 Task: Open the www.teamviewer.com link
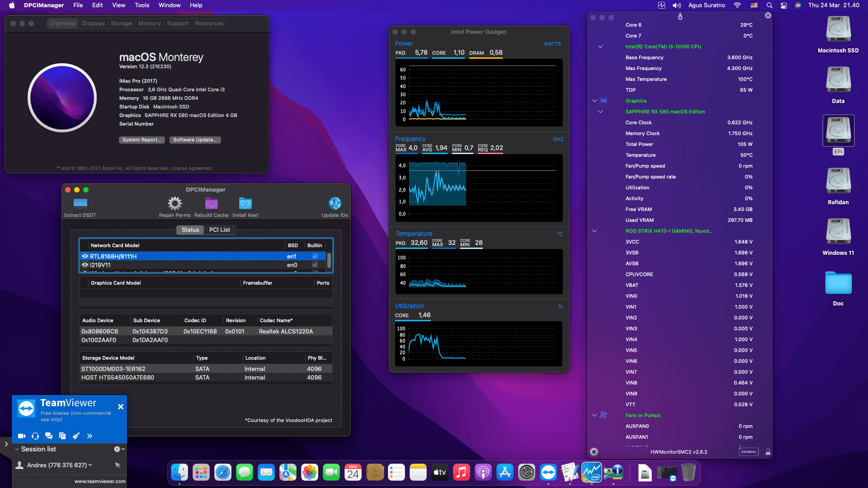pos(100,481)
